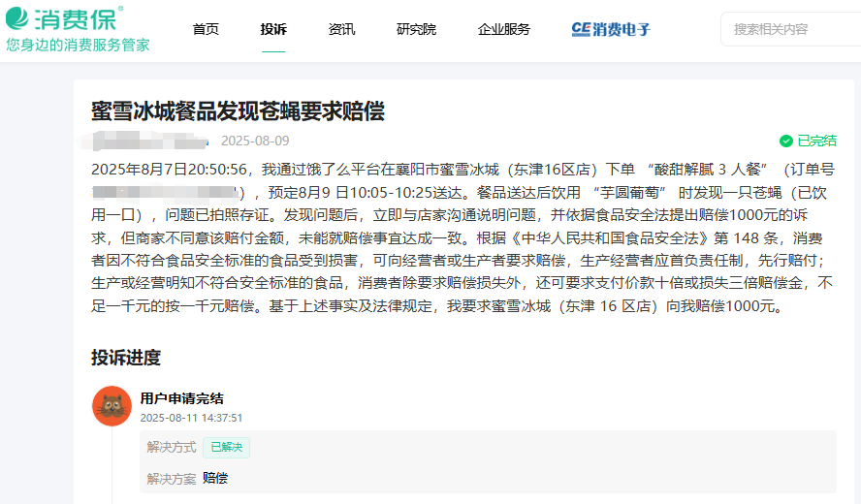Image resolution: width=861 pixels, height=504 pixels.
Task: Click the date 2025-08-09
Action: pos(255,142)
